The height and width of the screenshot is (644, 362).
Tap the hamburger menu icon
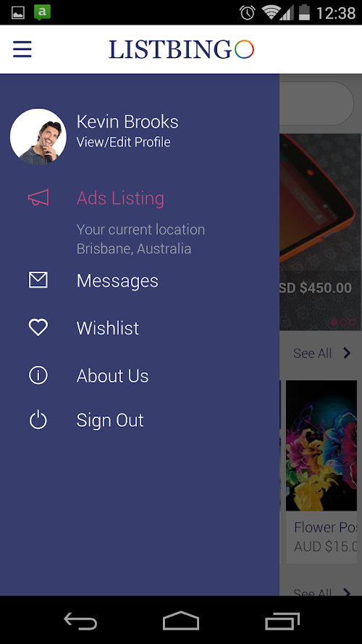tap(22, 49)
